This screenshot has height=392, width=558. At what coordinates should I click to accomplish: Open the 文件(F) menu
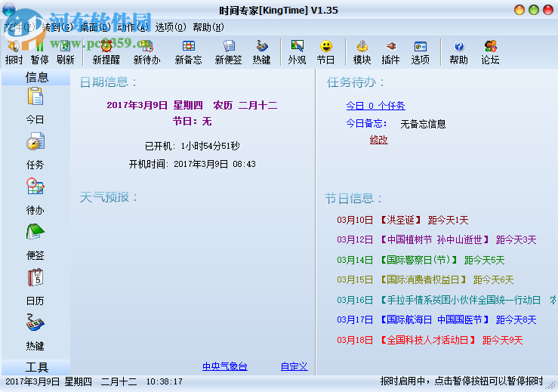[x=20, y=27]
